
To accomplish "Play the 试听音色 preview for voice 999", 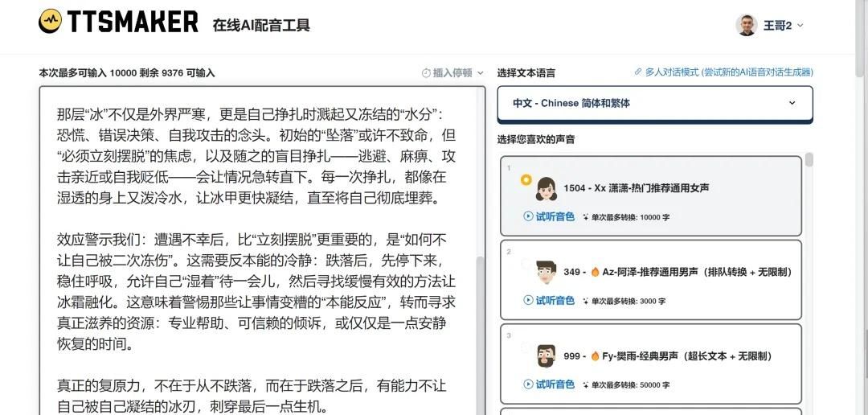I will [549, 384].
